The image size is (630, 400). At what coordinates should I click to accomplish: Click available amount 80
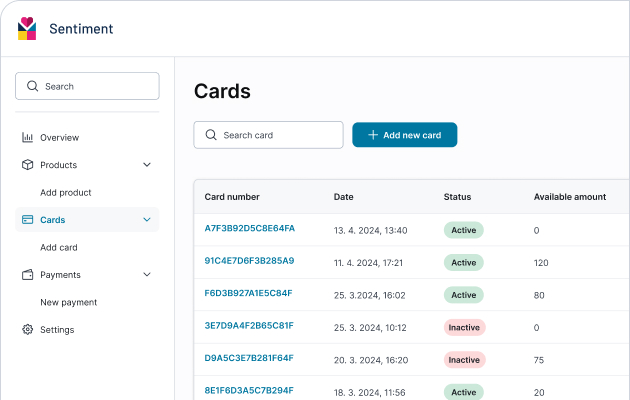[539, 296]
